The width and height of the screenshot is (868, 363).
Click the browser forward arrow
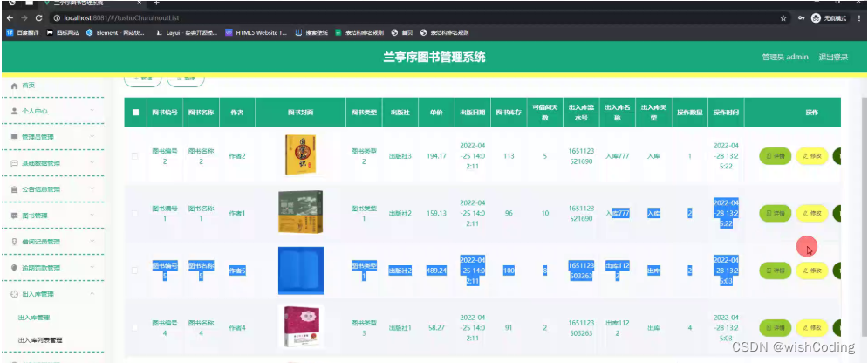pos(24,18)
